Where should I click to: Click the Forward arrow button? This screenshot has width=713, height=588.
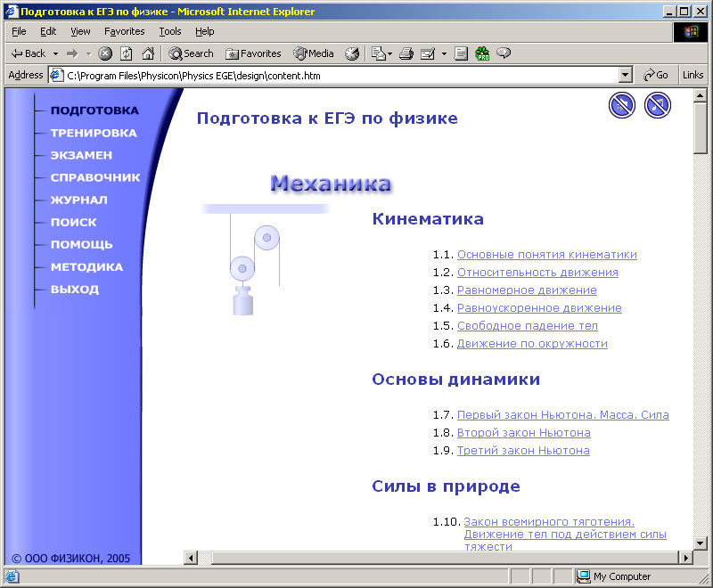click(72, 53)
